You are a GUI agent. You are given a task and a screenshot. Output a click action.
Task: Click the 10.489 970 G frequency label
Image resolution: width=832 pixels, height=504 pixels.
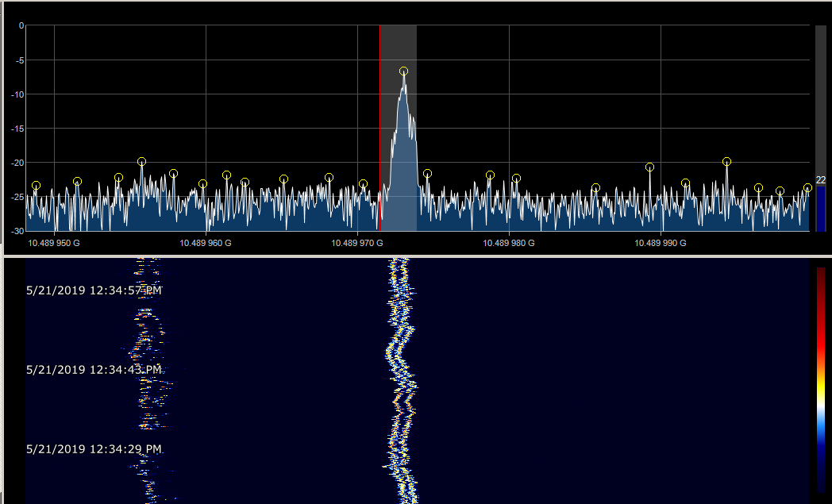[x=357, y=243]
